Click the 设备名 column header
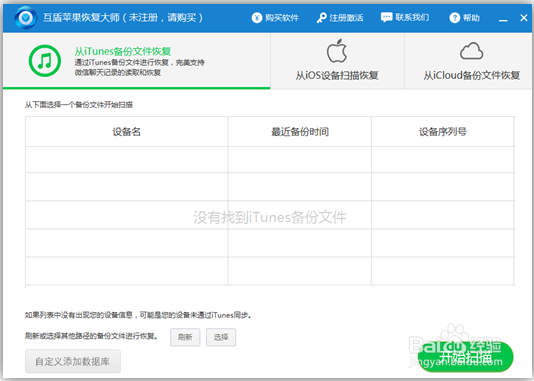534x381 pixels. (x=126, y=132)
